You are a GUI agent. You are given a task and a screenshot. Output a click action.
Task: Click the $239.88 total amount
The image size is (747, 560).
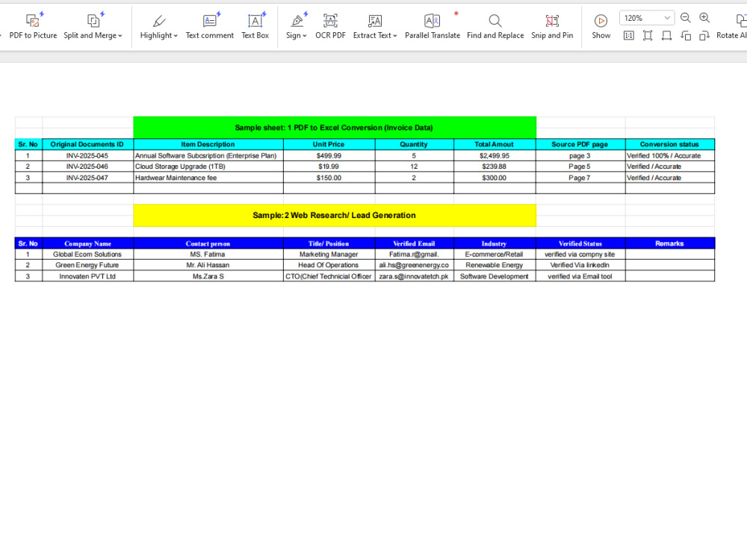click(x=495, y=167)
